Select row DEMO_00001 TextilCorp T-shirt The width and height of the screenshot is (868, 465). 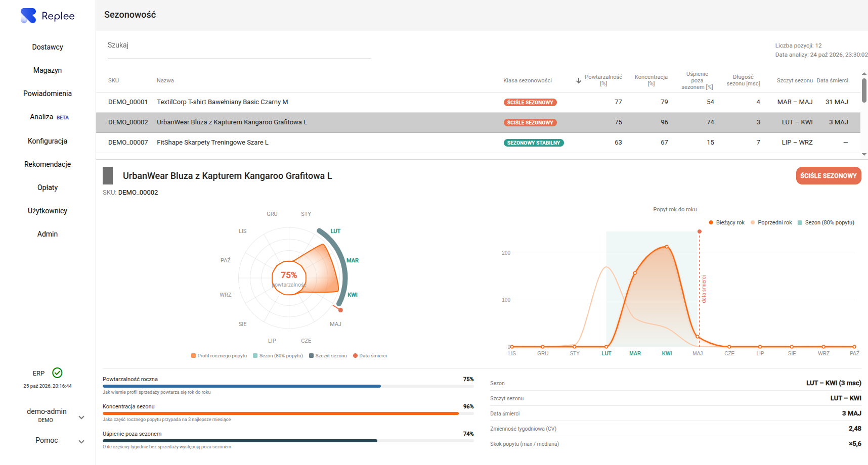click(478, 102)
